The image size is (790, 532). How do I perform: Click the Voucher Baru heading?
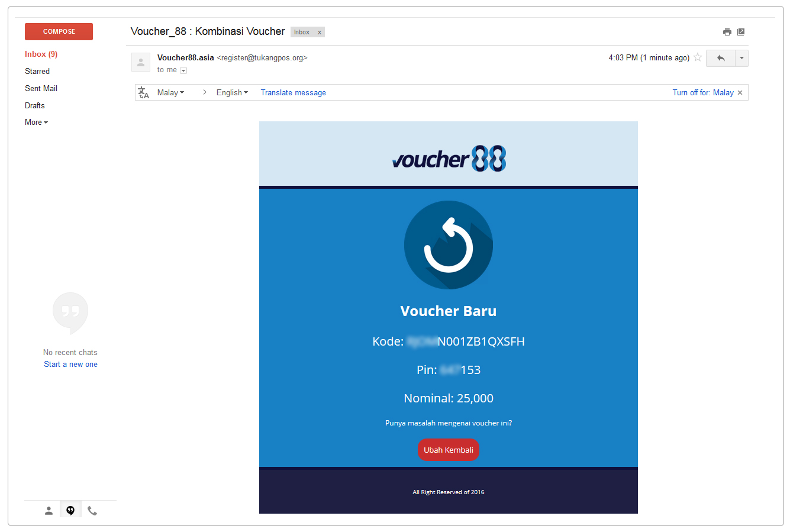pos(449,311)
